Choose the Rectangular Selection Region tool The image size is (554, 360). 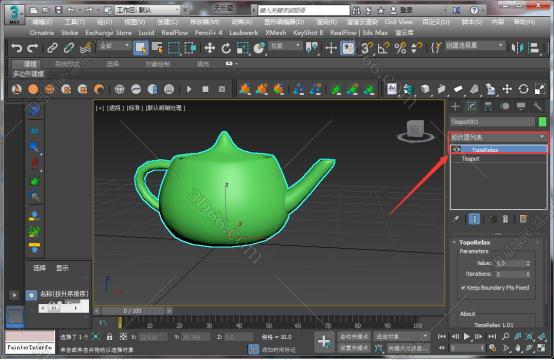pyautogui.click(x=174, y=48)
